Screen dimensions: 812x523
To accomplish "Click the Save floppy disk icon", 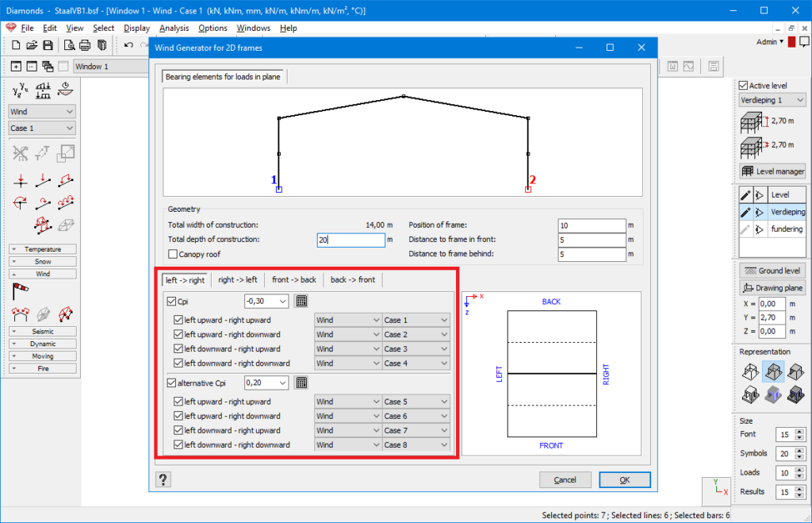I will point(48,45).
